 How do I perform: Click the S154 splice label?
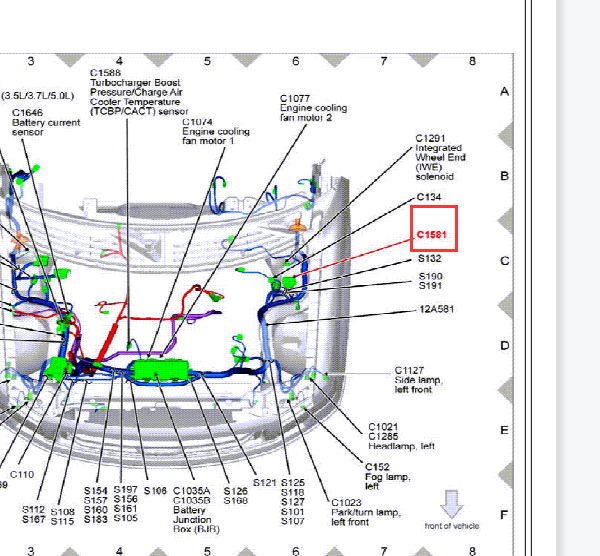coord(96,491)
